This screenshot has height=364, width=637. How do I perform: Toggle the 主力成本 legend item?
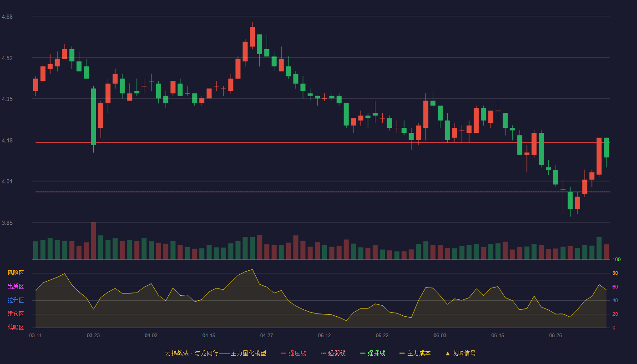coord(415,353)
